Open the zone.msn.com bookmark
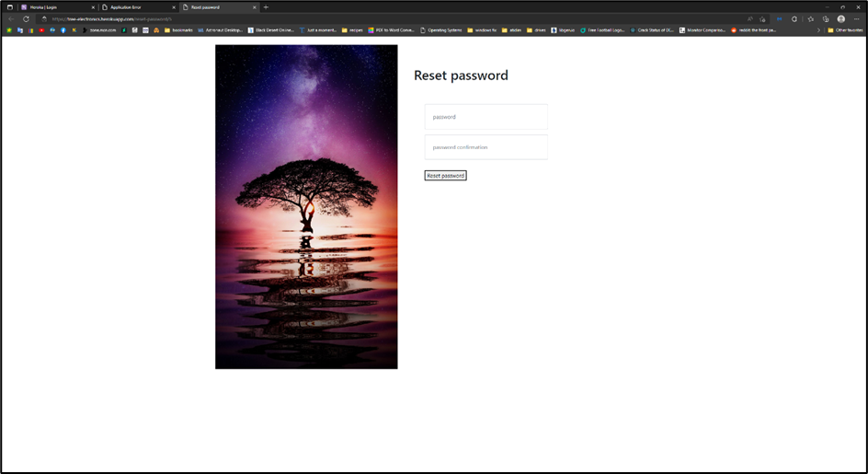Screen dimensions: 868x474 click(x=99, y=30)
